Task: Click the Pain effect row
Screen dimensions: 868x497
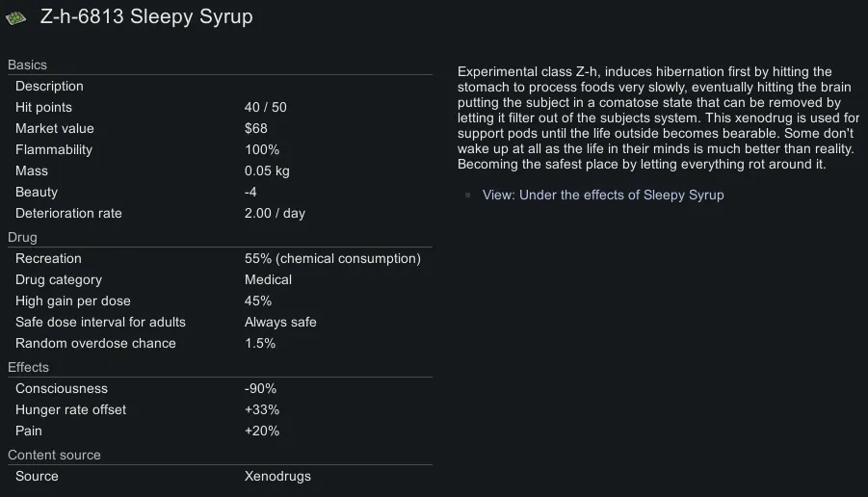Action: (x=220, y=432)
